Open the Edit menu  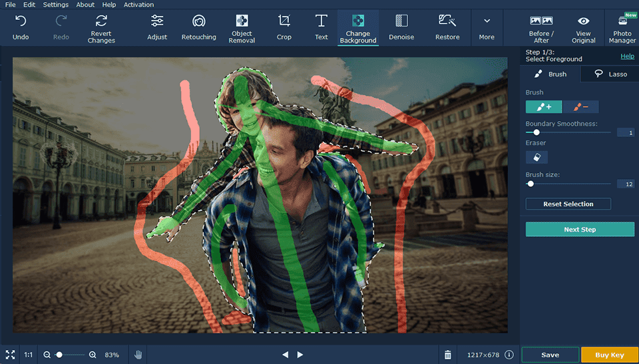(x=29, y=5)
